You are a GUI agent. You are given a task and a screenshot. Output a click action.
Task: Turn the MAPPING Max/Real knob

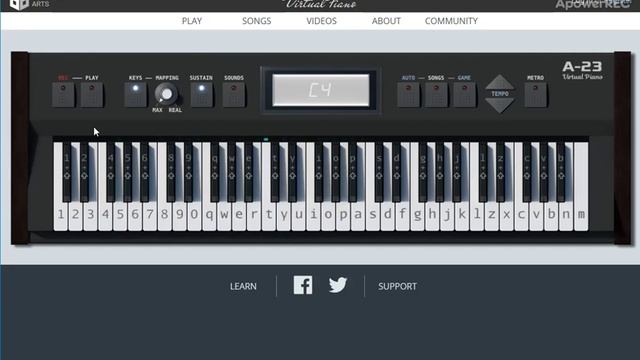tap(166, 94)
